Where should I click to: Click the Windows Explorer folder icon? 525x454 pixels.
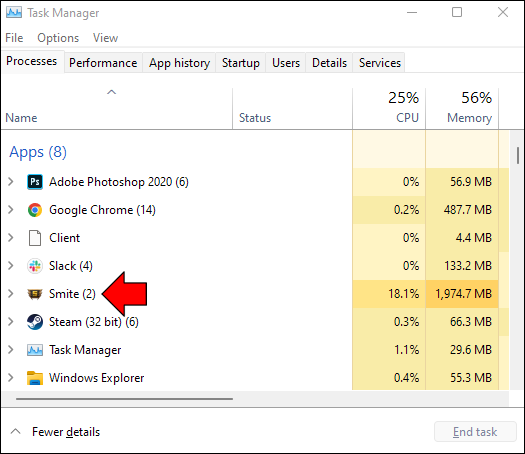tap(35, 378)
